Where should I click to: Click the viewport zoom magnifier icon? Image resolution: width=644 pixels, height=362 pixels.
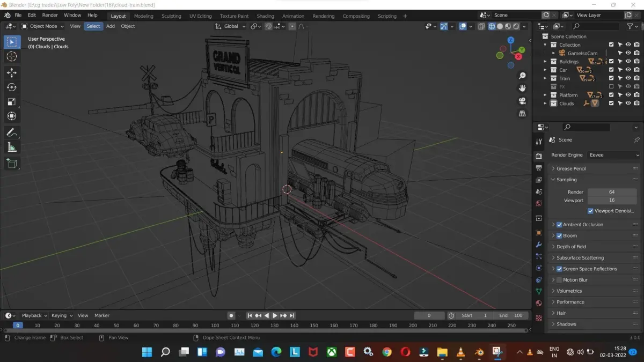pyautogui.click(x=522, y=76)
